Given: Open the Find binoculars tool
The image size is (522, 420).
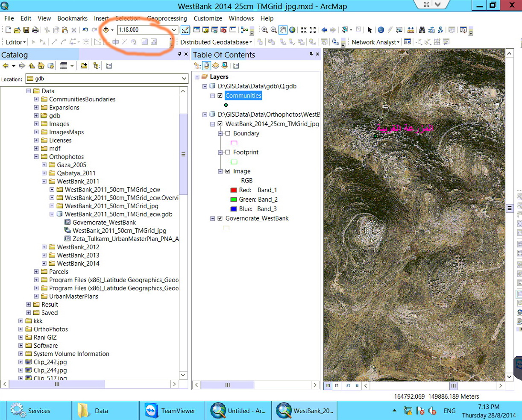Looking at the screenshot, I should 422,30.
